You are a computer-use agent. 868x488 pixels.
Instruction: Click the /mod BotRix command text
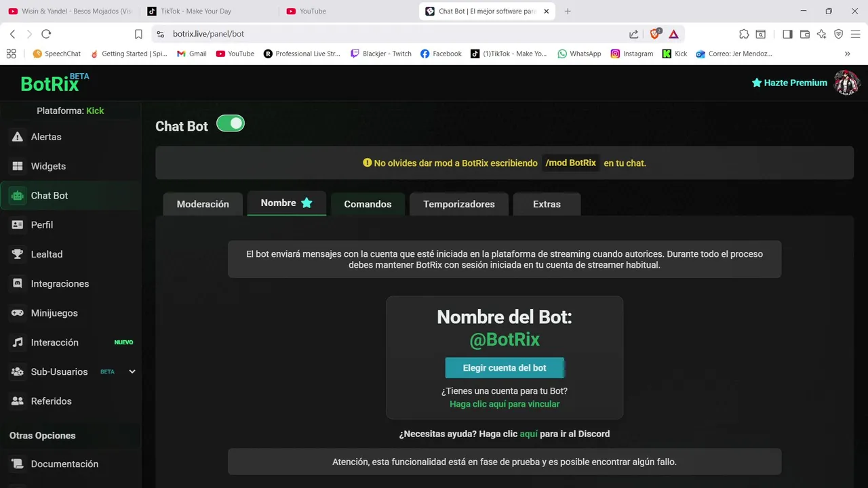pyautogui.click(x=571, y=163)
